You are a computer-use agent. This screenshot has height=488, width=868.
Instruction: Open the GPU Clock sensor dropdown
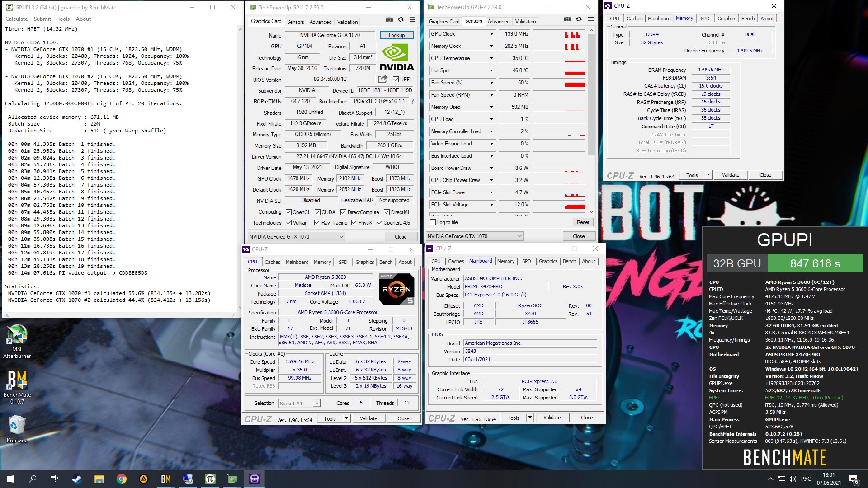(x=491, y=34)
